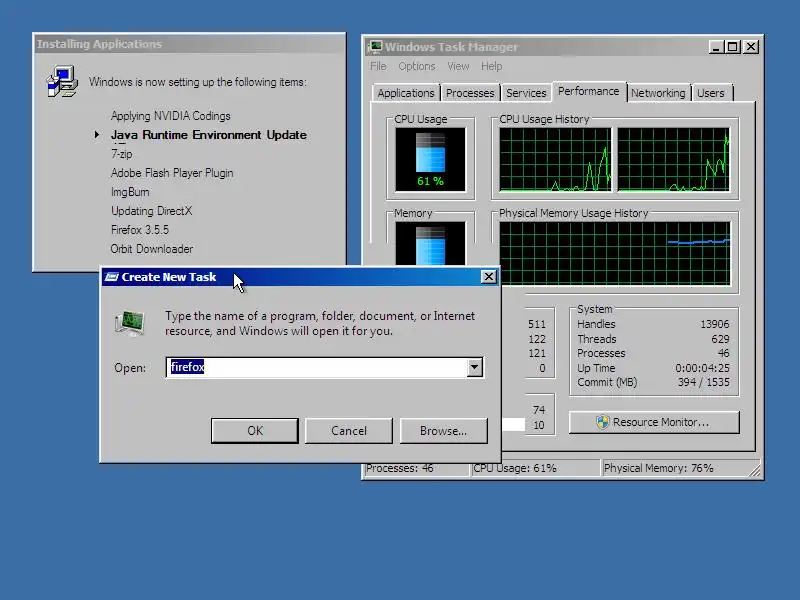Click 'Java Runtime Environment Update' item
The height and width of the screenshot is (600, 800).
tap(209, 135)
